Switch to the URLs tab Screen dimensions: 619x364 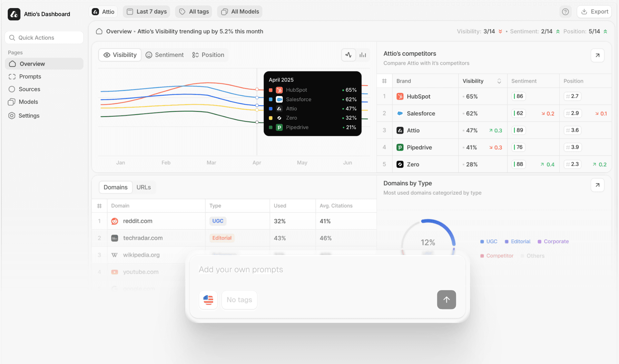pos(144,187)
